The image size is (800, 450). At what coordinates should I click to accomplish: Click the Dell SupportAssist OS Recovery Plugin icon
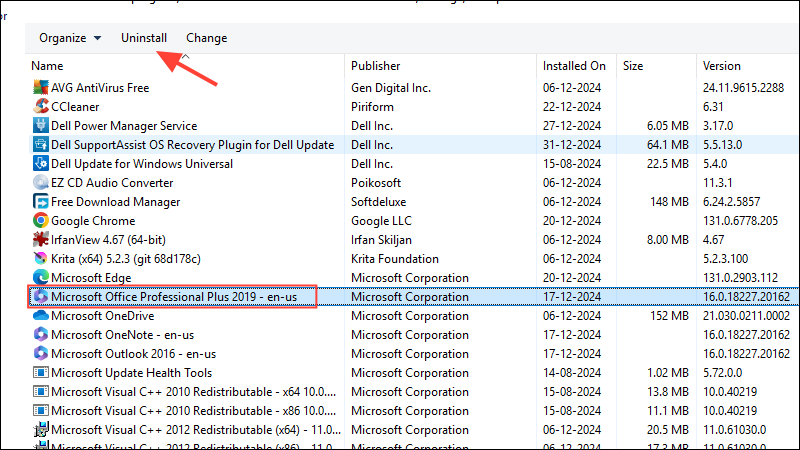click(40, 144)
